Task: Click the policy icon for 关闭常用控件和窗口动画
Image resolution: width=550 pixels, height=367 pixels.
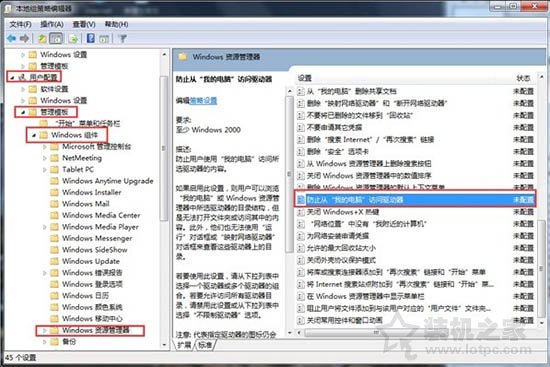Action: click(301, 320)
